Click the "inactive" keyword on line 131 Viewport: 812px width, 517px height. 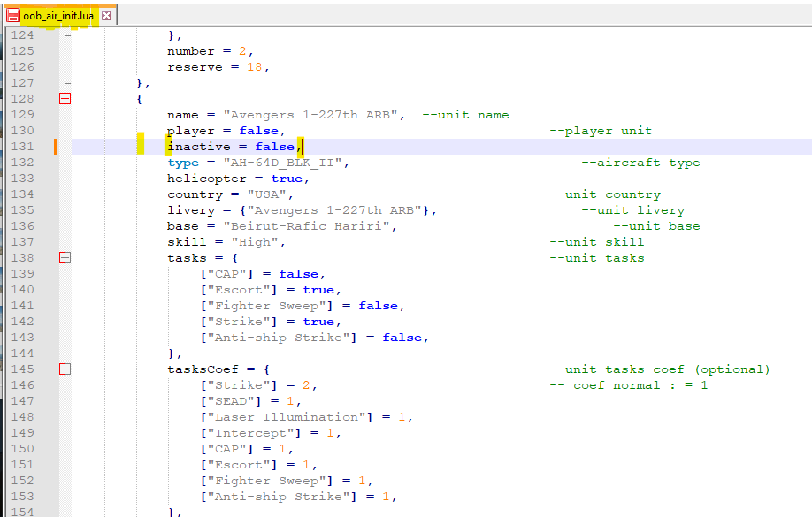point(199,147)
